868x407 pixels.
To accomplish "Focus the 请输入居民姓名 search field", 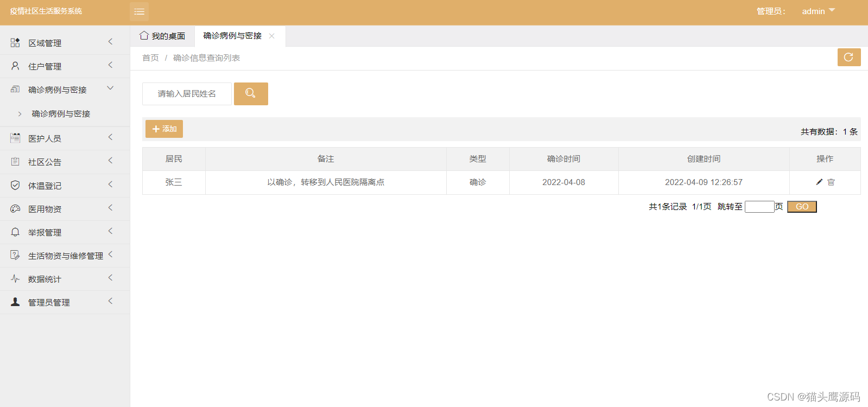I will (x=187, y=94).
